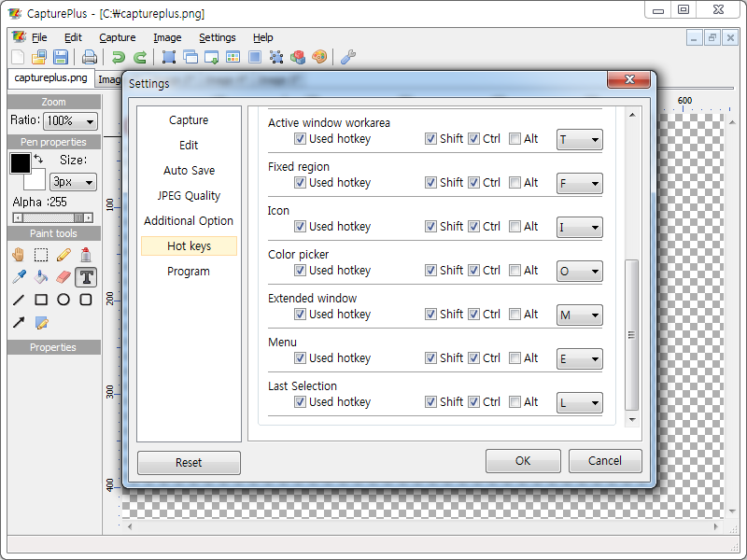Click the Print toolbar icon
Screen dimensions: 747x560
pyautogui.click(x=89, y=57)
